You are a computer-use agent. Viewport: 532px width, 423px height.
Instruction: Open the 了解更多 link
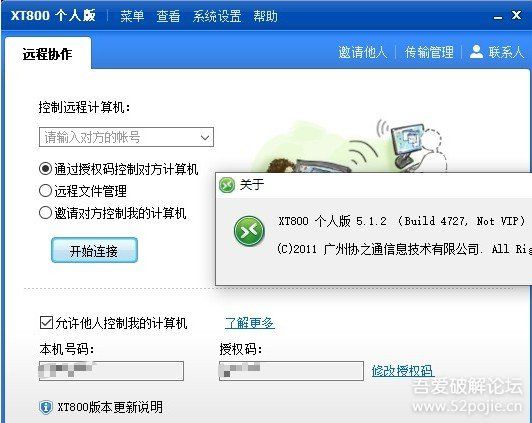click(250, 323)
